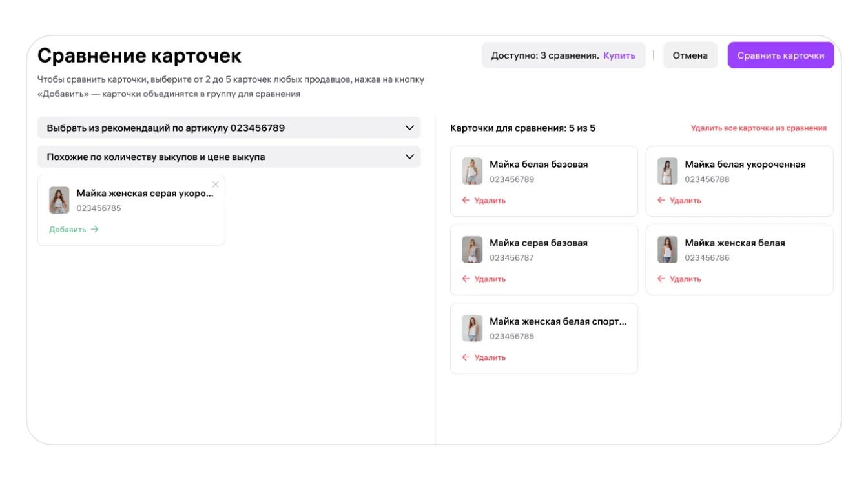The height and width of the screenshot is (480, 868).
Task: Delete Майка женская белая card 023456786
Action: point(679,279)
